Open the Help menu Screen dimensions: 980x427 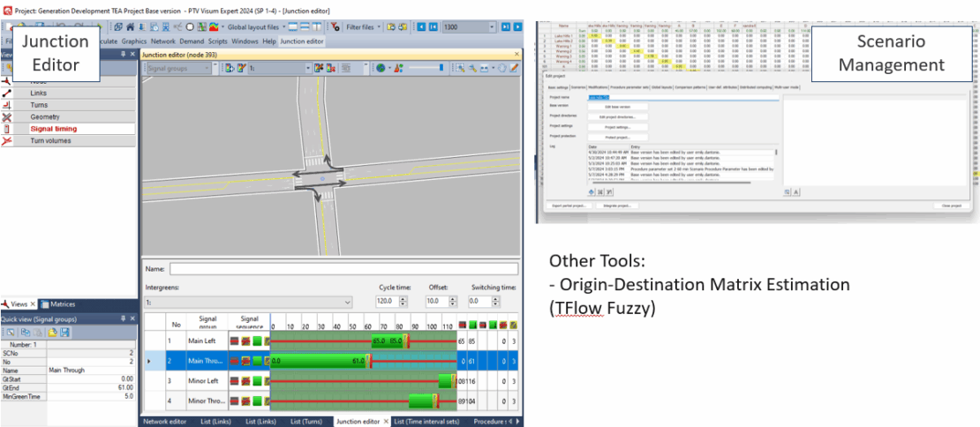[x=268, y=41]
